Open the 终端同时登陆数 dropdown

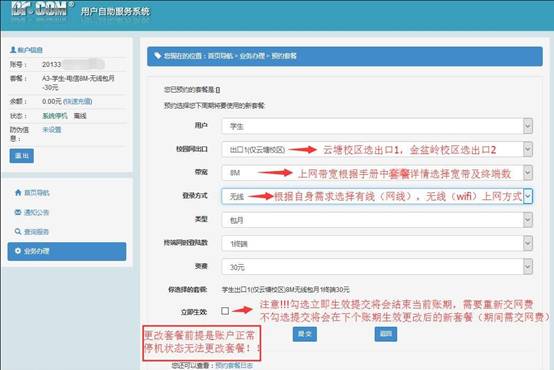pyautogui.click(x=377, y=243)
